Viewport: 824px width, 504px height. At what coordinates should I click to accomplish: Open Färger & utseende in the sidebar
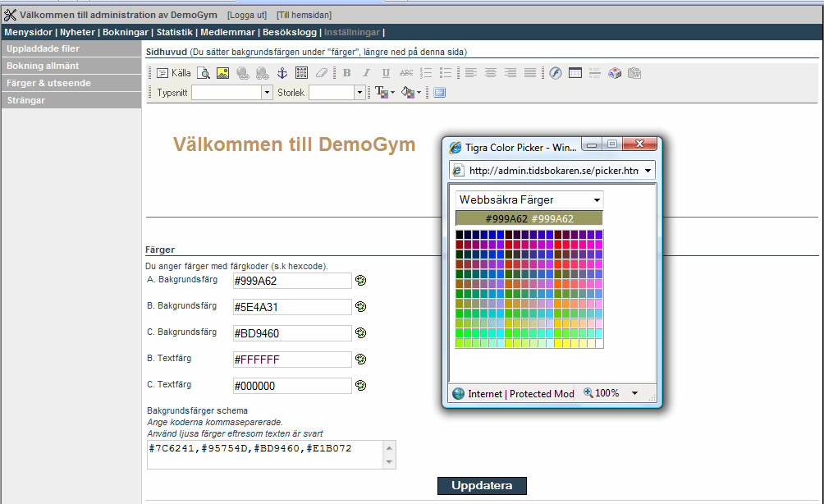coord(71,83)
